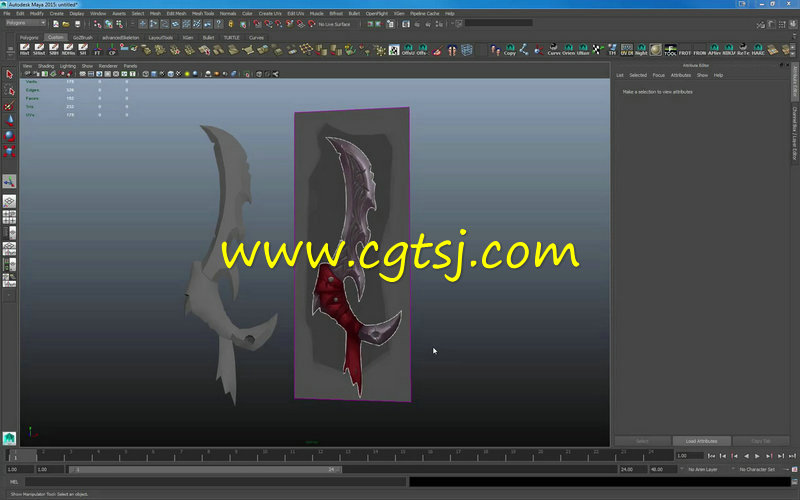Image resolution: width=800 pixels, height=500 pixels.
Task: Open Attribute Editor Focus menu
Action: (658, 75)
